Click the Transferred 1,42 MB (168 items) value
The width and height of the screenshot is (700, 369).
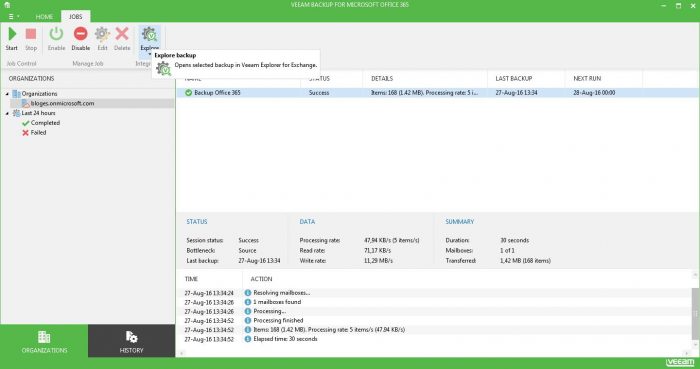[525, 261]
